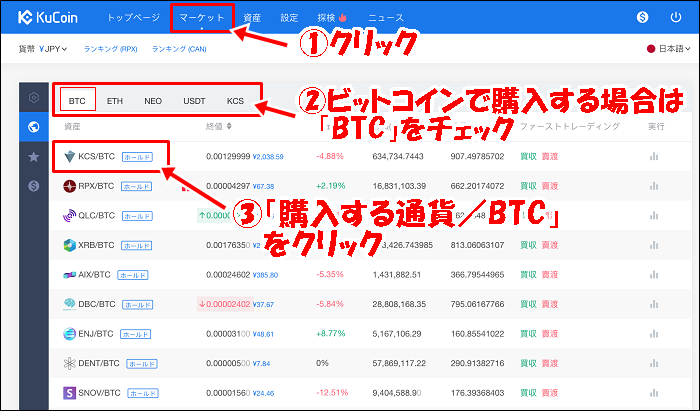
Task: Click the -12.51% change value
Action: [x=332, y=393]
